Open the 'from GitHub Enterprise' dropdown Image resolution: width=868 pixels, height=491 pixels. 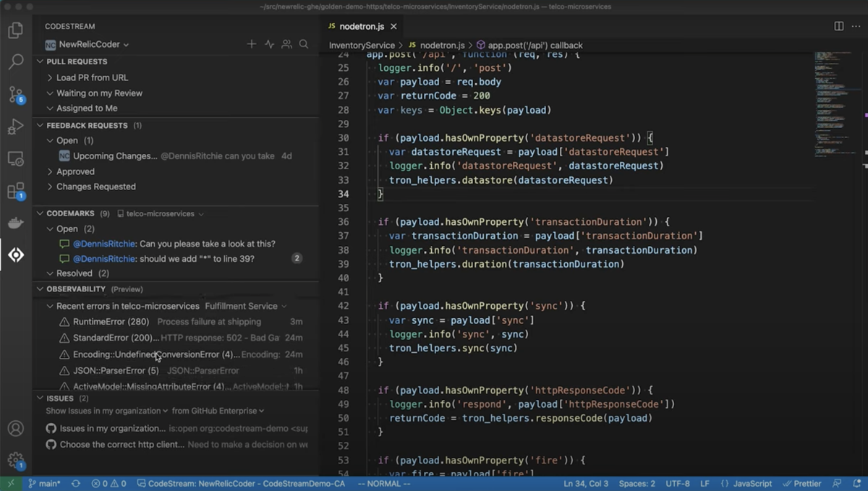(218, 411)
